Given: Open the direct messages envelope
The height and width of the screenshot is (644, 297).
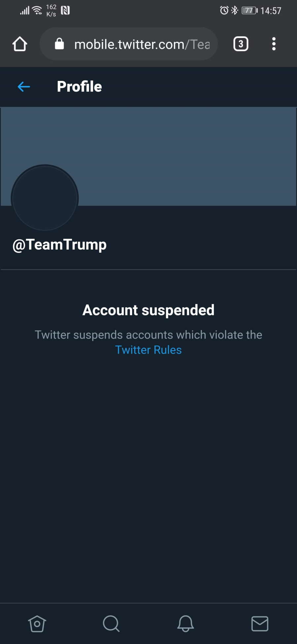Looking at the screenshot, I should click(260, 624).
